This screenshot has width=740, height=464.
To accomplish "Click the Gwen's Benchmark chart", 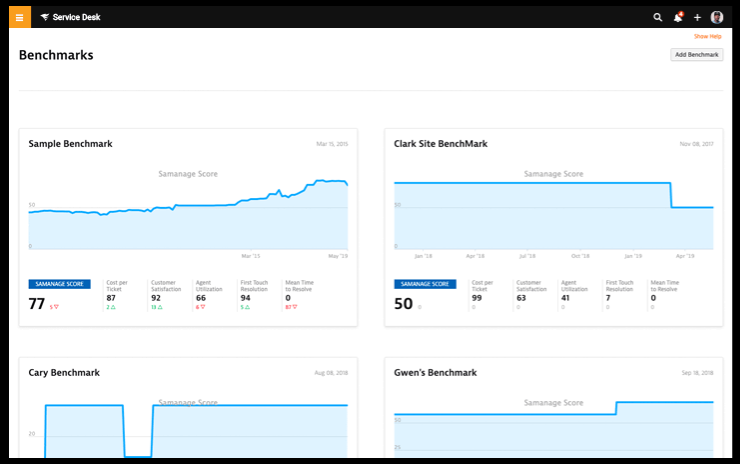I will pos(554,430).
